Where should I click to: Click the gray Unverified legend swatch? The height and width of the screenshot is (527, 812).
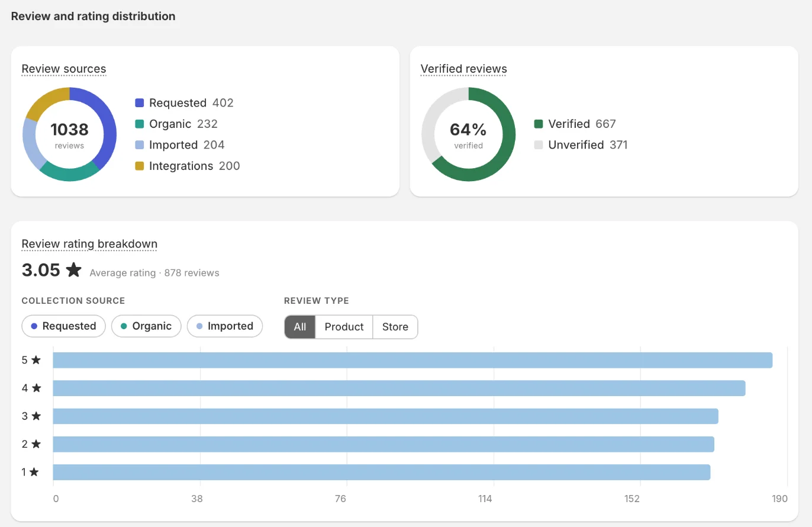tap(539, 145)
